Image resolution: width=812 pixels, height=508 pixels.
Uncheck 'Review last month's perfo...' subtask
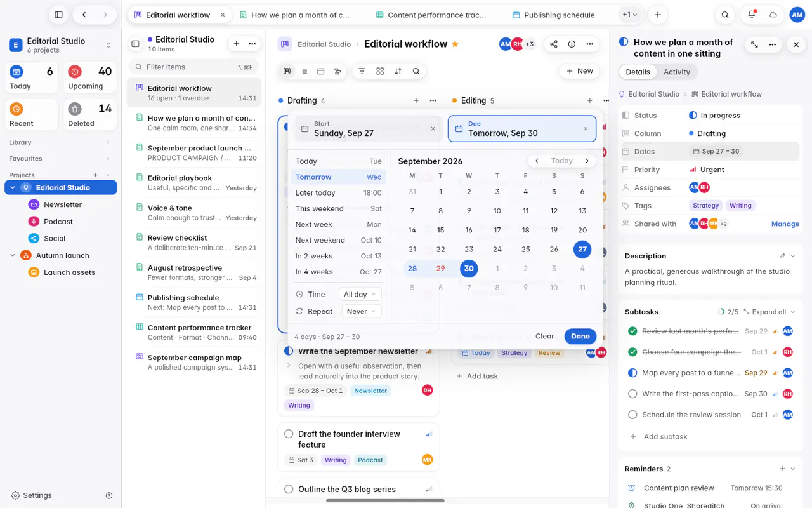[632, 331]
